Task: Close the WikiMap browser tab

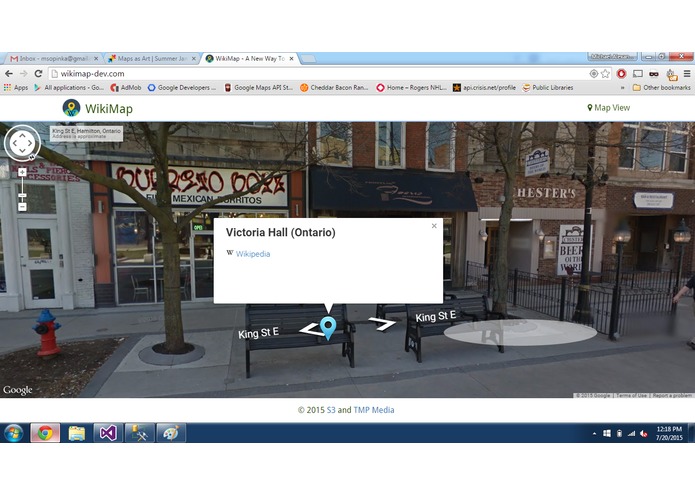Action: [x=292, y=58]
